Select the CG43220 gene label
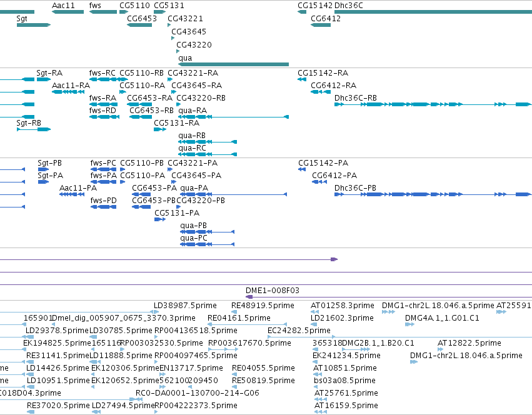 194,45
